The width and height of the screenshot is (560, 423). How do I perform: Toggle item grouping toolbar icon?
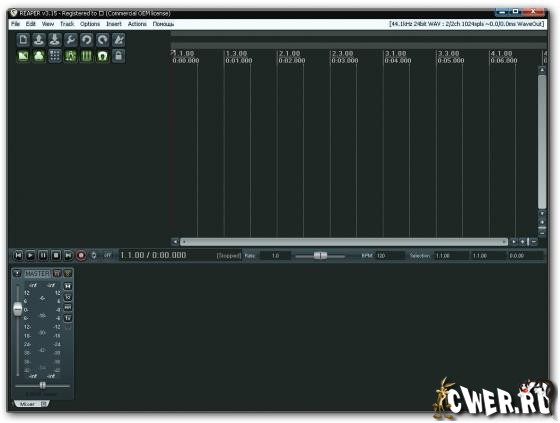(39, 56)
